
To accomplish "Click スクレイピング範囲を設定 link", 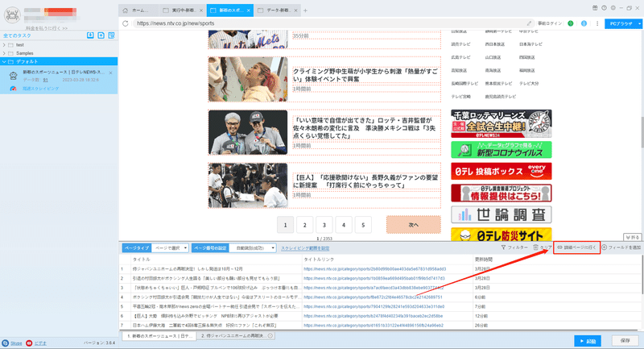I will pos(305,248).
